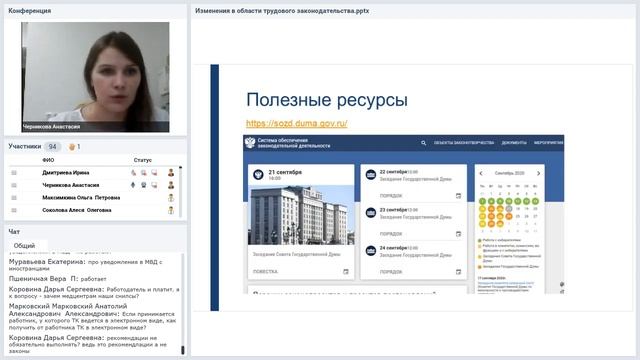Click ПОРЯДОК under the 24 сентября session
This screenshot has height=360, width=640.
point(391,272)
